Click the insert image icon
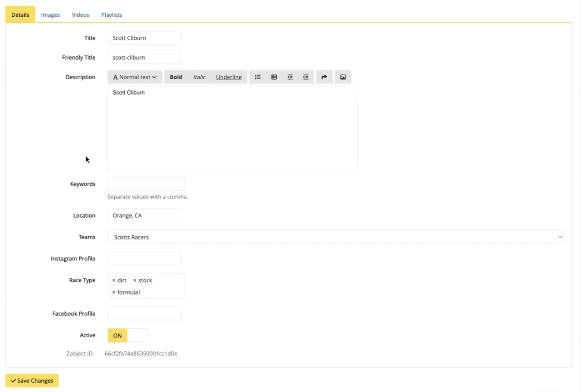The image size is (581, 392). click(x=343, y=77)
